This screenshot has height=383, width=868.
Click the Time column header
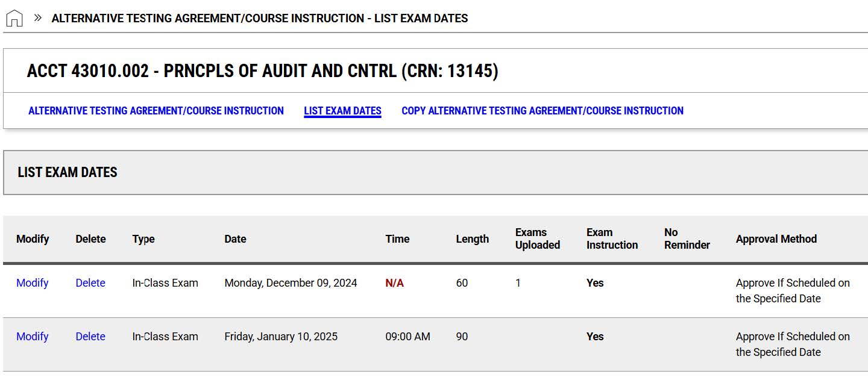point(397,239)
